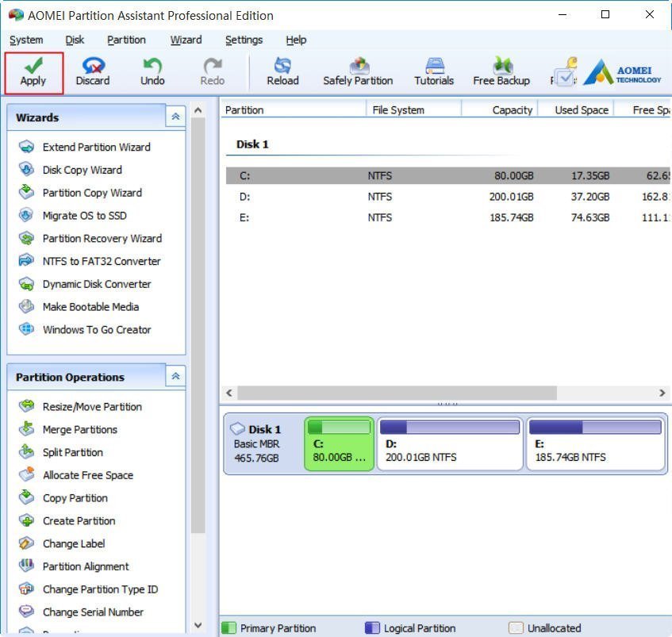Screen dimensions: 672x637
Task: Open Partition Recovery Wizard
Action: pos(90,238)
